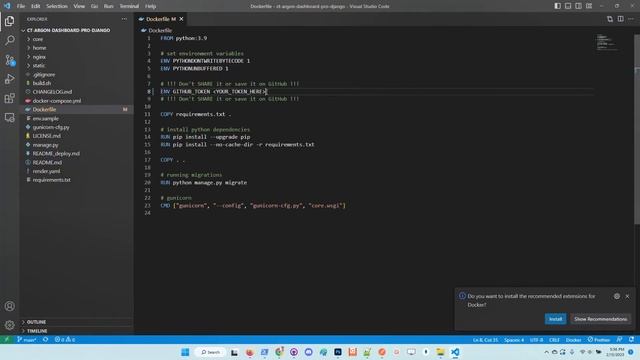
Task: Open the View menu
Action: pos(79,6)
